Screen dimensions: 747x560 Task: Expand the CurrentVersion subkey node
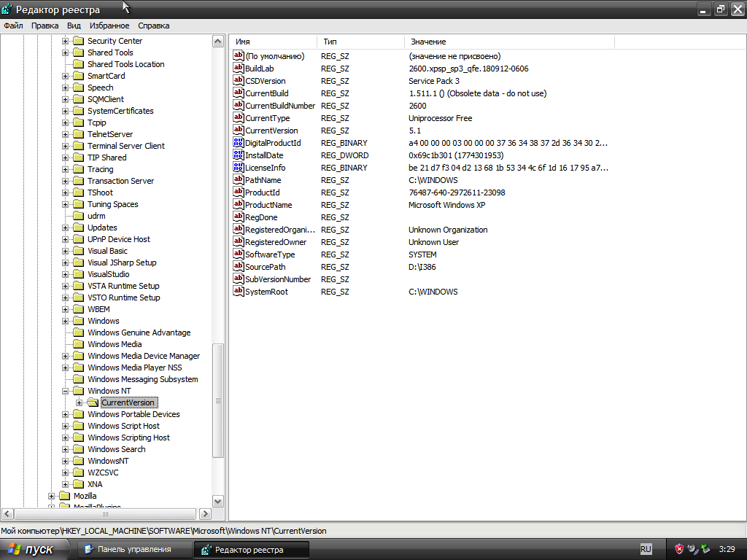click(x=79, y=402)
